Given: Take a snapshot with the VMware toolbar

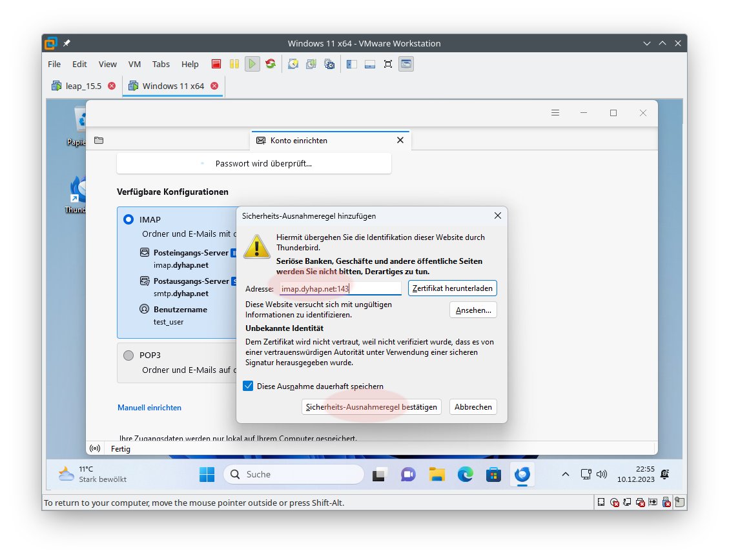Looking at the screenshot, I should point(293,64).
